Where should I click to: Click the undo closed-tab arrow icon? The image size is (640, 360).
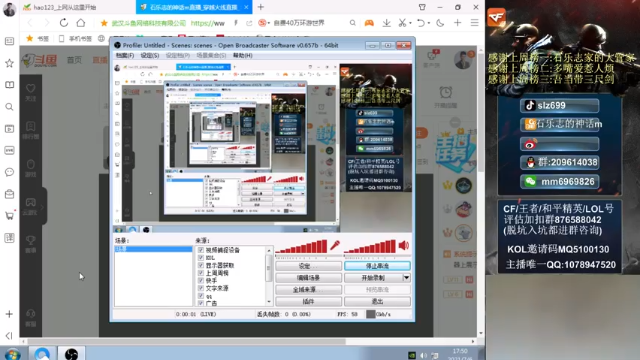(421, 23)
